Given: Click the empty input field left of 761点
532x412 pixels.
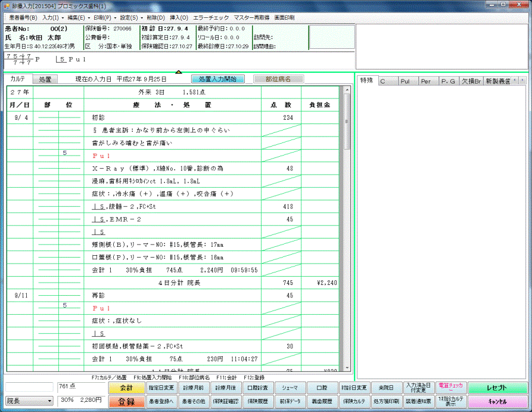Looking at the screenshot, I should point(29,387).
